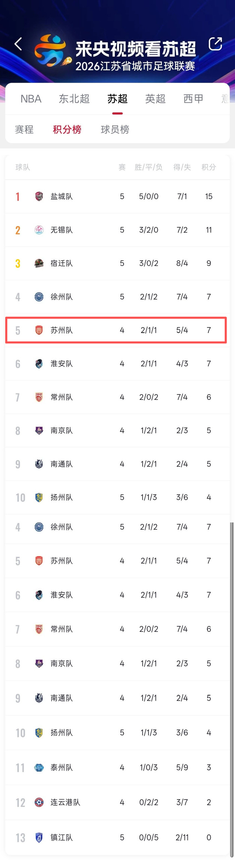Open the highlighted 苏州队 row
235x868 pixels.
click(x=116, y=330)
